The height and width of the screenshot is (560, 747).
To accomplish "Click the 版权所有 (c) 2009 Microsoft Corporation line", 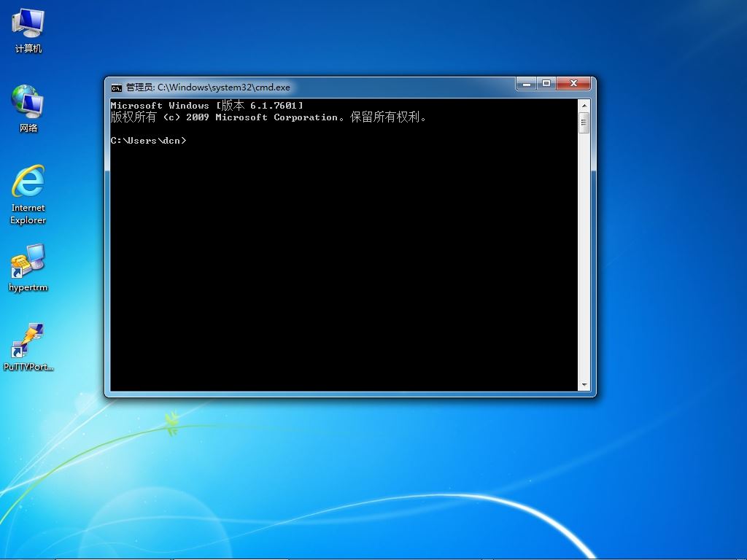I will [x=268, y=117].
